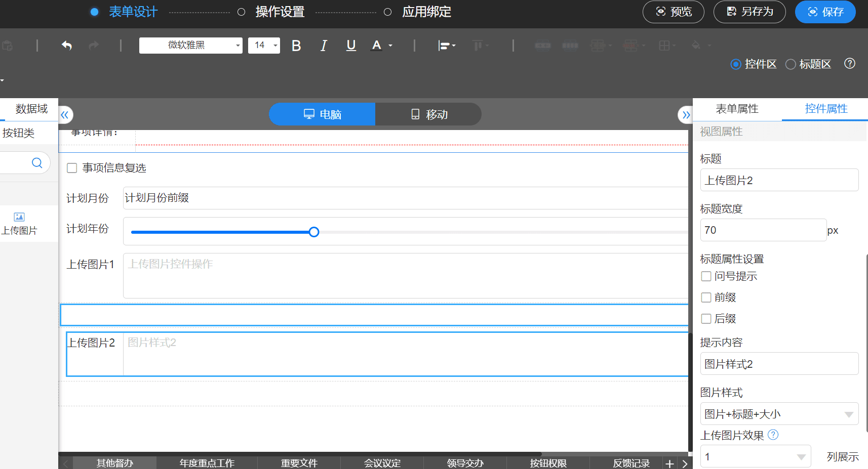The width and height of the screenshot is (868, 469).
Task: Open the 图片样式 dropdown
Action: pyautogui.click(x=779, y=414)
